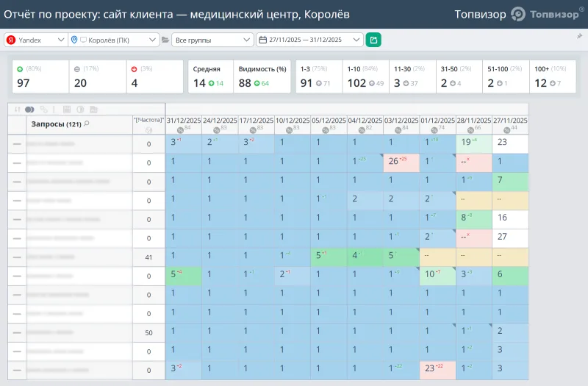Click the percent icon under 28/11/2025
588x386 pixels.
tap(470, 130)
